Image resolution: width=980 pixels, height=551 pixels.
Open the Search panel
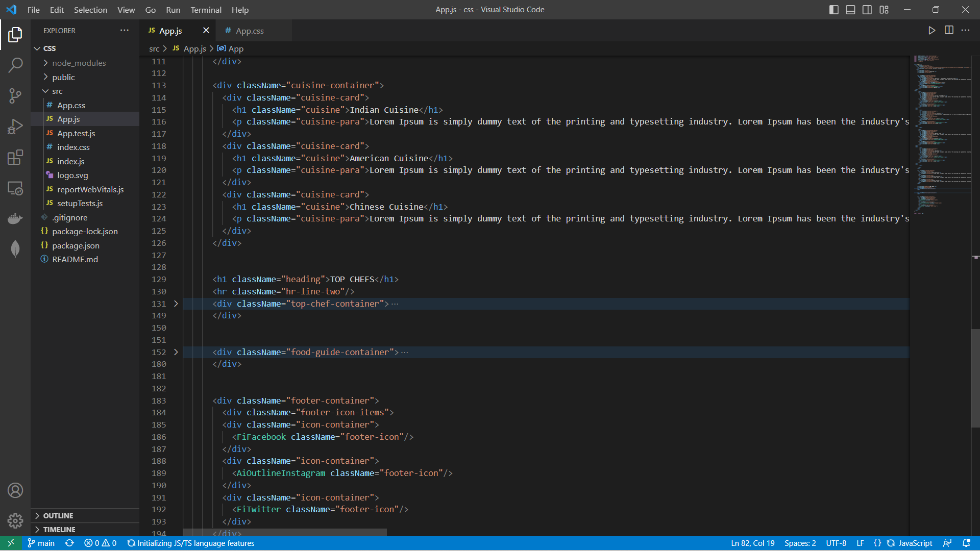click(15, 65)
